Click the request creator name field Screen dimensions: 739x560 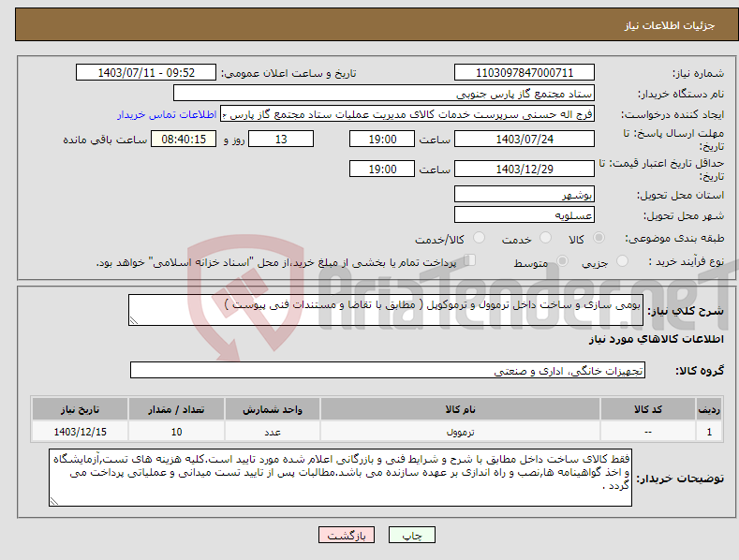click(x=407, y=114)
